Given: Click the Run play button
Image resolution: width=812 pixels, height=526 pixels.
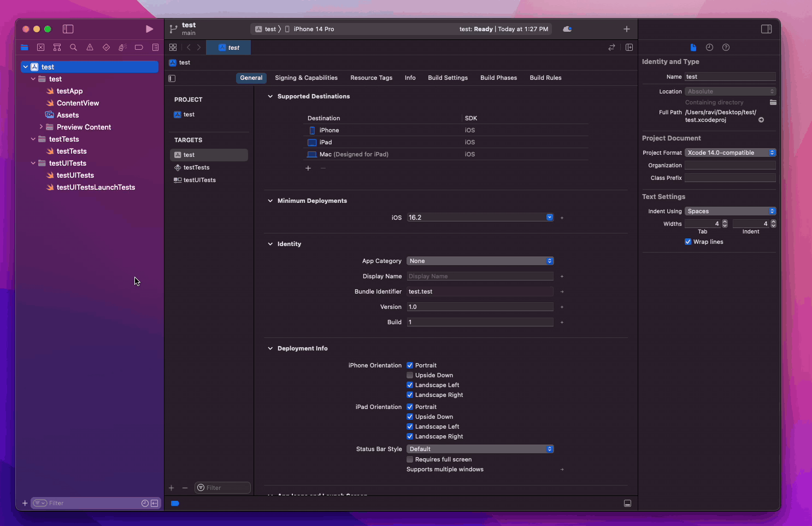Looking at the screenshot, I should 149,29.
